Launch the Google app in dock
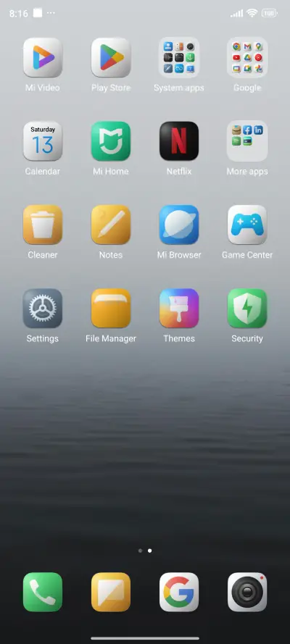 [x=179, y=592]
